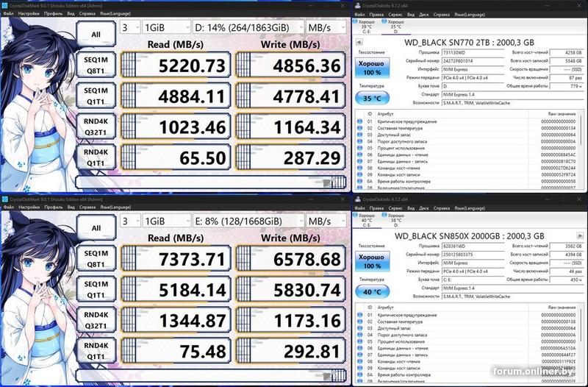Click status dot of row 03 Доступный запас in SN770 window
Viewport: 588px width, 387px height.
359,135
